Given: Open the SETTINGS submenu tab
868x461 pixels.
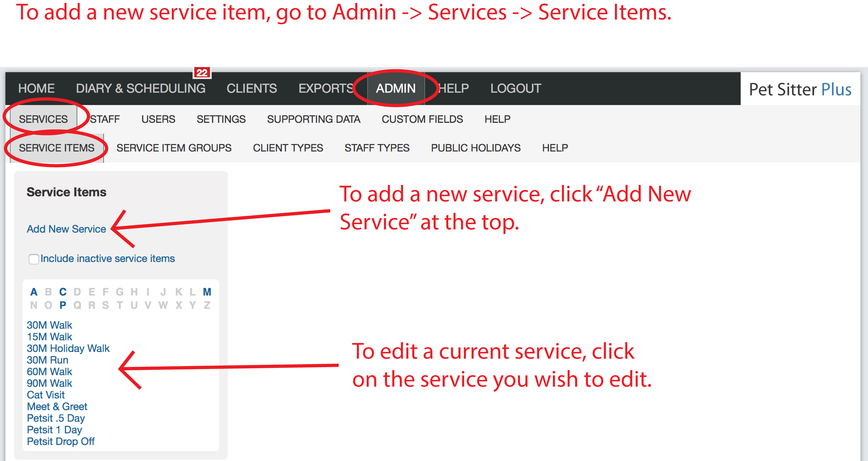Looking at the screenshot, I should point(221,119).
